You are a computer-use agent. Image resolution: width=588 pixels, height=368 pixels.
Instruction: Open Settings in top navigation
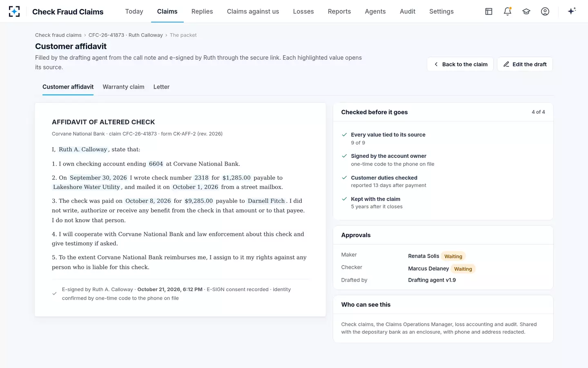(x=441, y=11)
